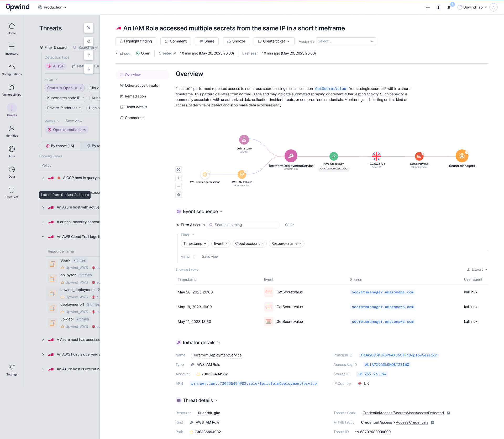Click the GetSecretValue triggering event node
Viewport: 504px width, 439px height.
419,156
